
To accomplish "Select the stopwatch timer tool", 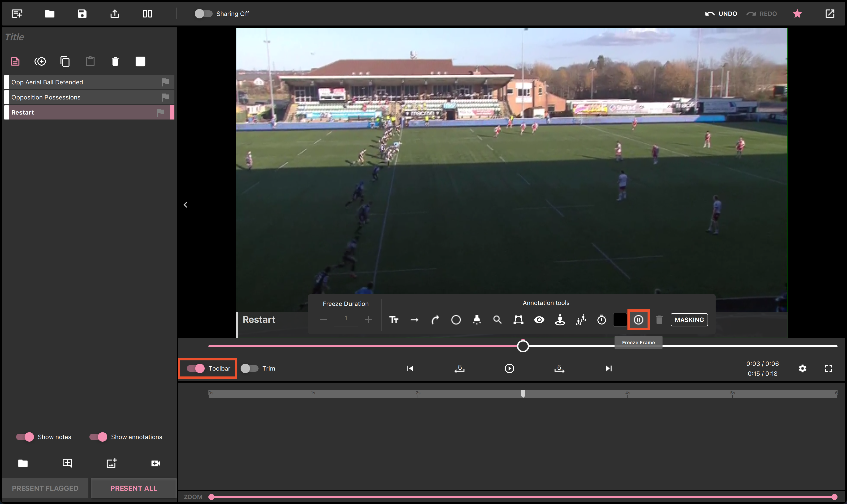I will tap(602, 320).
